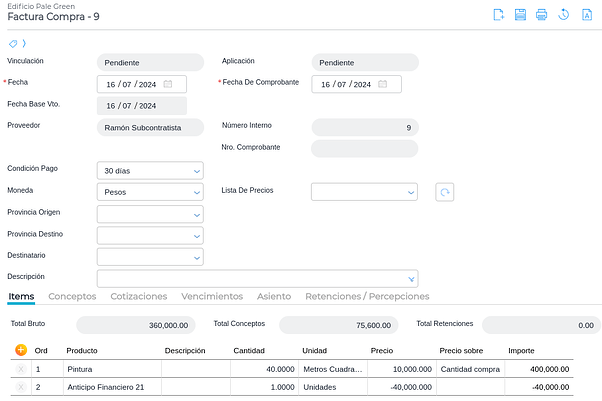
Task: Open calendar for Fecha De Comprobante
Action: [x=382, y=84]
